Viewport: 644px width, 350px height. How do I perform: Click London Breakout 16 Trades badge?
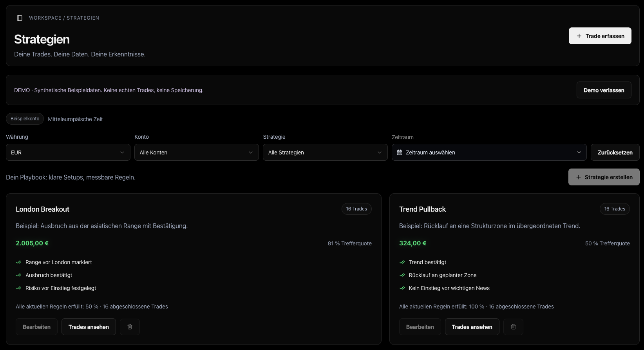[x=356, y=209]
